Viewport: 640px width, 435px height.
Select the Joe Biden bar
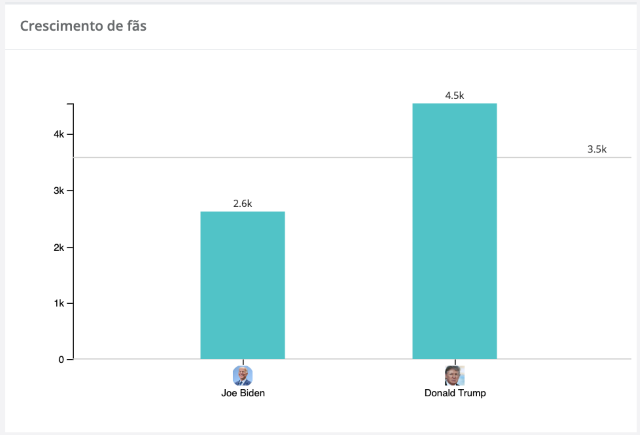(242, 285)
